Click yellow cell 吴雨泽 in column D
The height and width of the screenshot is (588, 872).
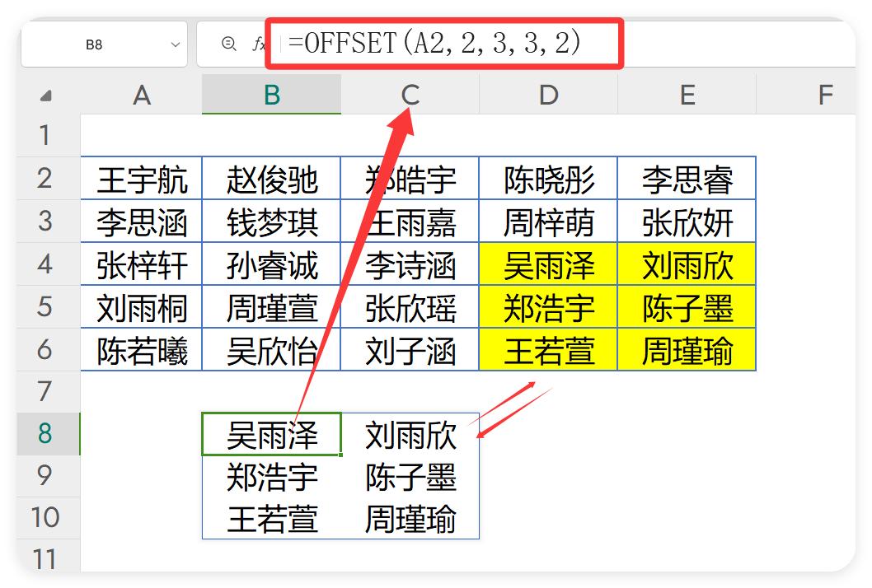click(x=548, y=264)
